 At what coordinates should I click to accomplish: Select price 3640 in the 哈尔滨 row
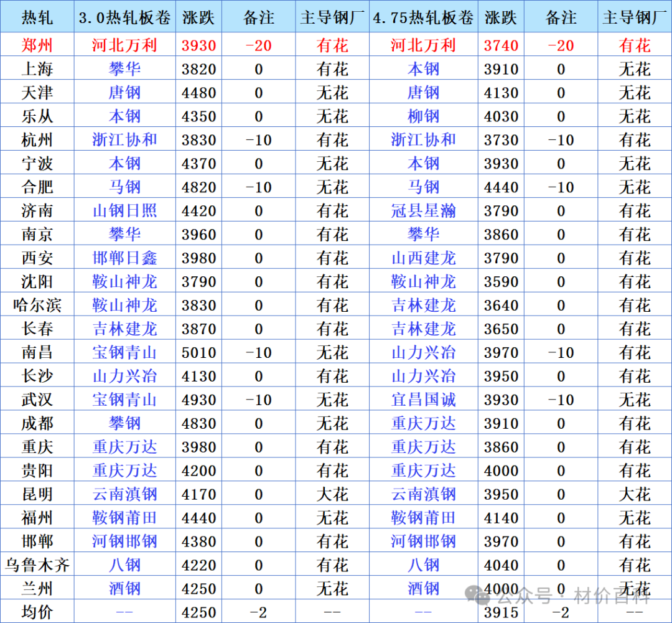click(x=501, y=305)
